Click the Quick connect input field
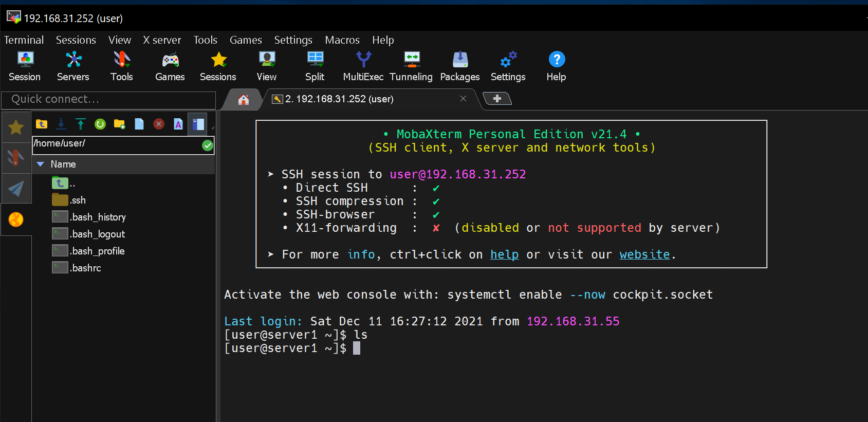This screenshot has width=868, height=422. [x=108, y=99]
